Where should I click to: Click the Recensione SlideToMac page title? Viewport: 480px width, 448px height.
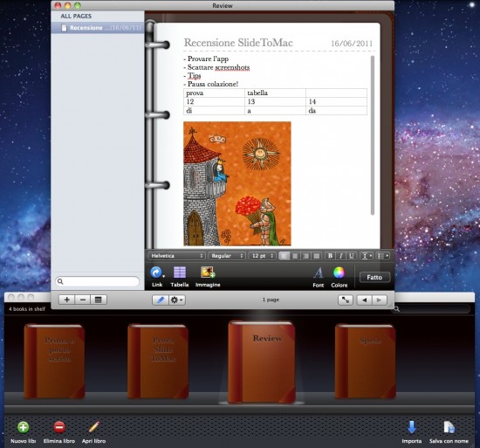(x=238, y=43)
